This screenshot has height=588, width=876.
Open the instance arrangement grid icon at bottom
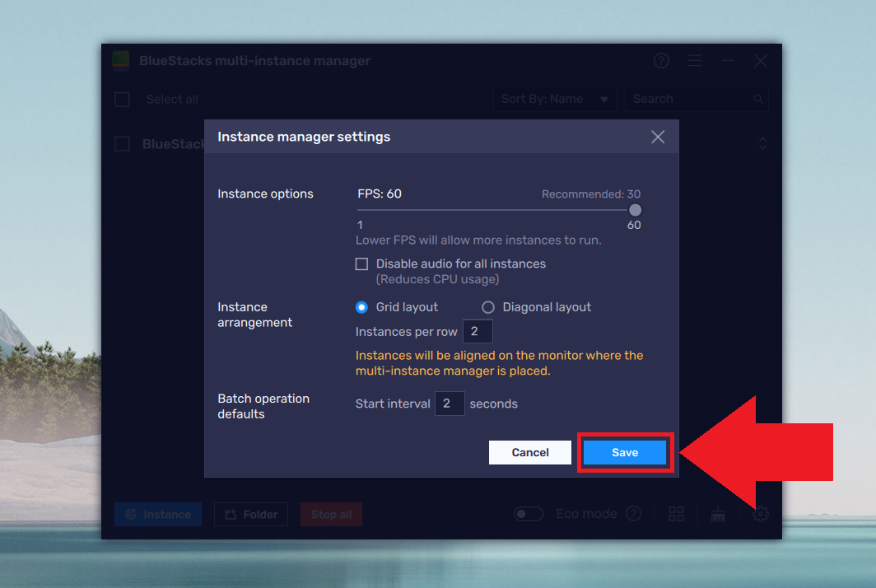point(676,514)
